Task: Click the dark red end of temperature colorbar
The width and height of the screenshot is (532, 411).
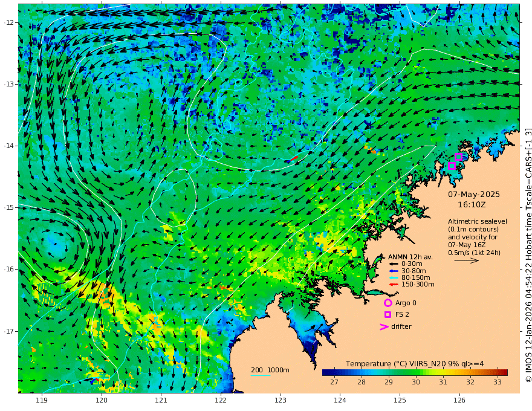Action: (x=505, y=372)
